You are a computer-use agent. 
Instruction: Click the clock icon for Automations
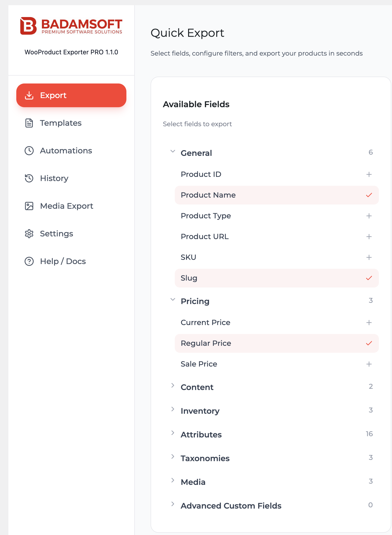pyautogui.click(x=29, y=151)
